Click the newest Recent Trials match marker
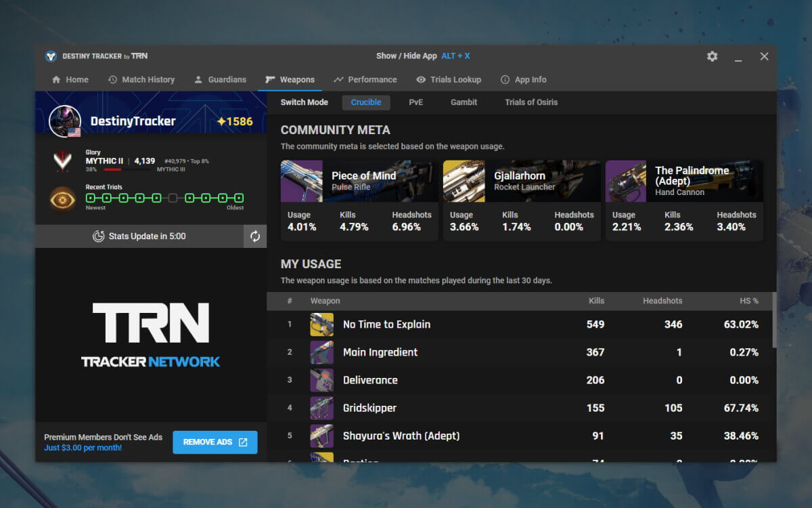 91,198
